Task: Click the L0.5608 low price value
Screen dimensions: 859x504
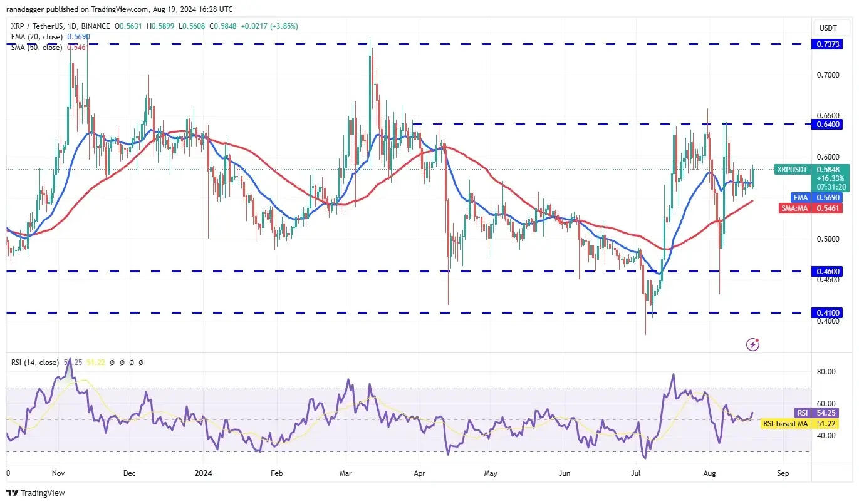Action: tap(192, 26)
